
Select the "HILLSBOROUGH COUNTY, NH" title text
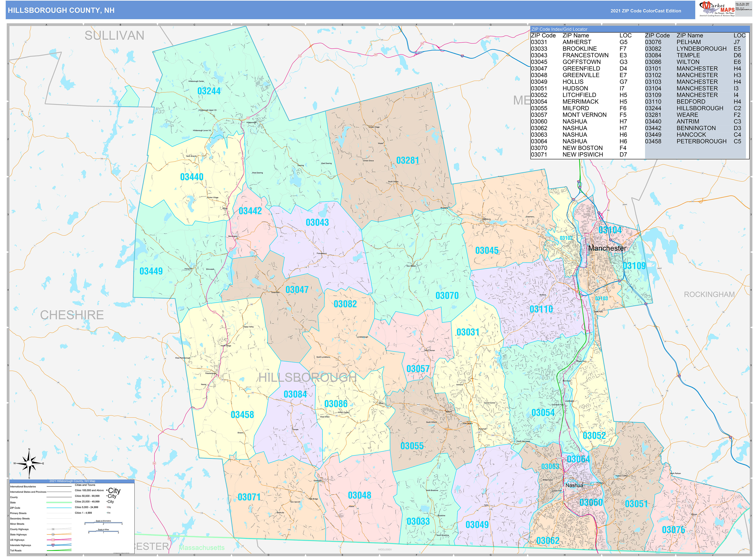61,10
